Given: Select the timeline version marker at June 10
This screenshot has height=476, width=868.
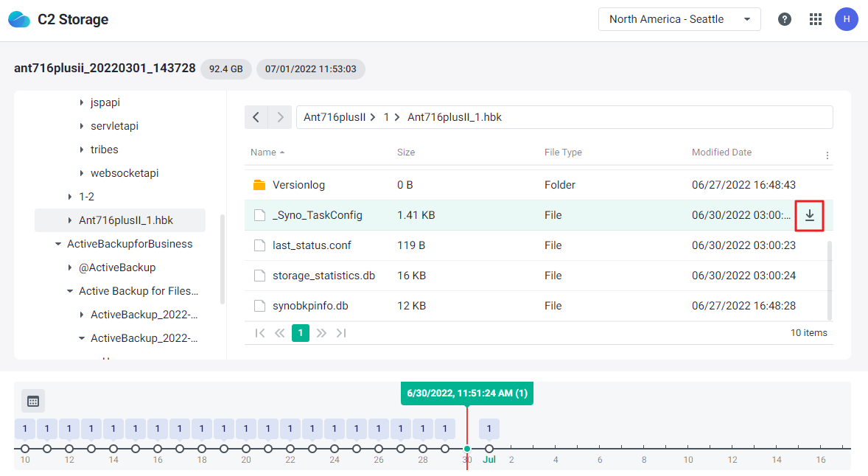Looking at the screenshot, I should tap(25, 449).
